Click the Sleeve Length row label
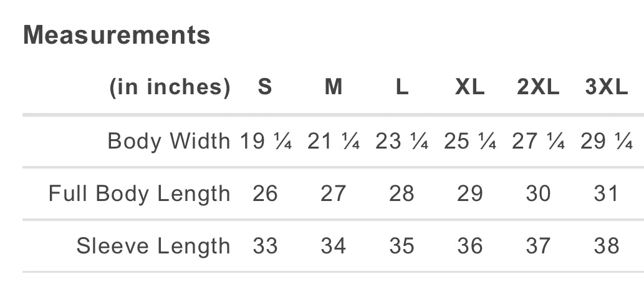This screenshot has height=294, width=644. [153, 246]
